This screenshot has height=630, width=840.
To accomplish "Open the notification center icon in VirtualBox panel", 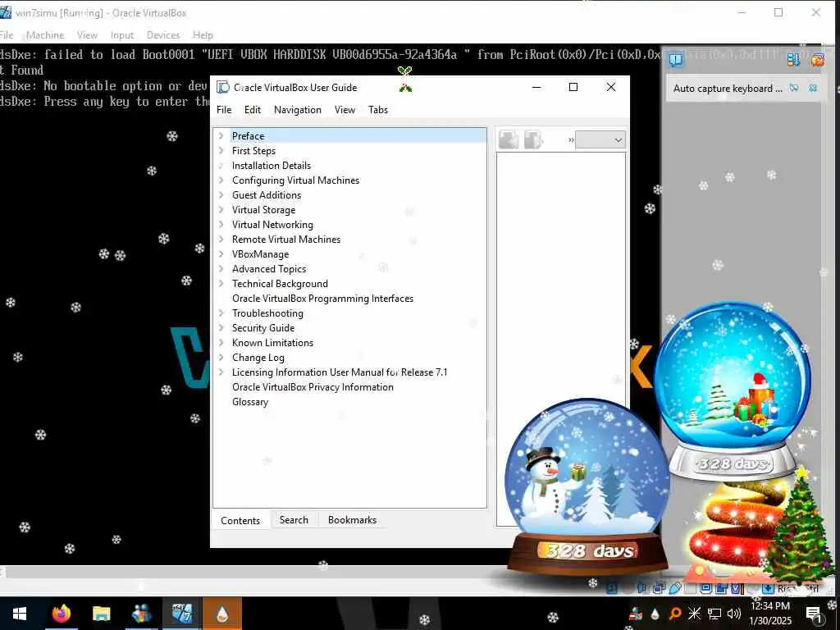I will click(x=676, y=59).
